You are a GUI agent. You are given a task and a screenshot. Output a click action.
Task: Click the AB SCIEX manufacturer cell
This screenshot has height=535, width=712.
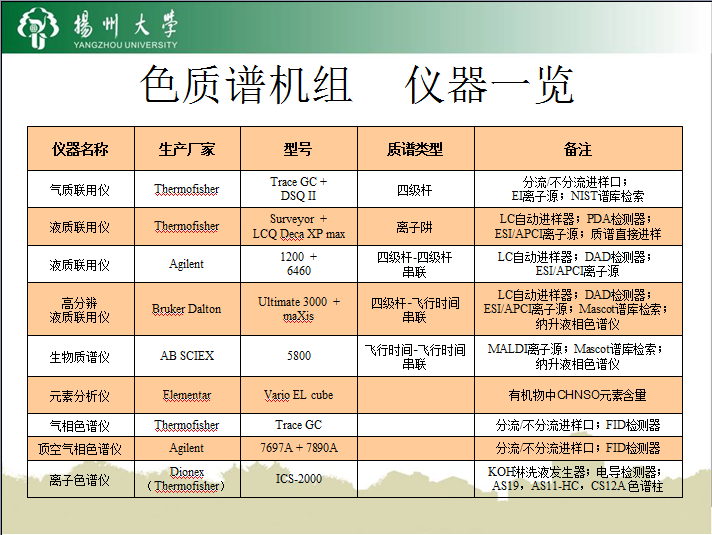click(187, 356)
